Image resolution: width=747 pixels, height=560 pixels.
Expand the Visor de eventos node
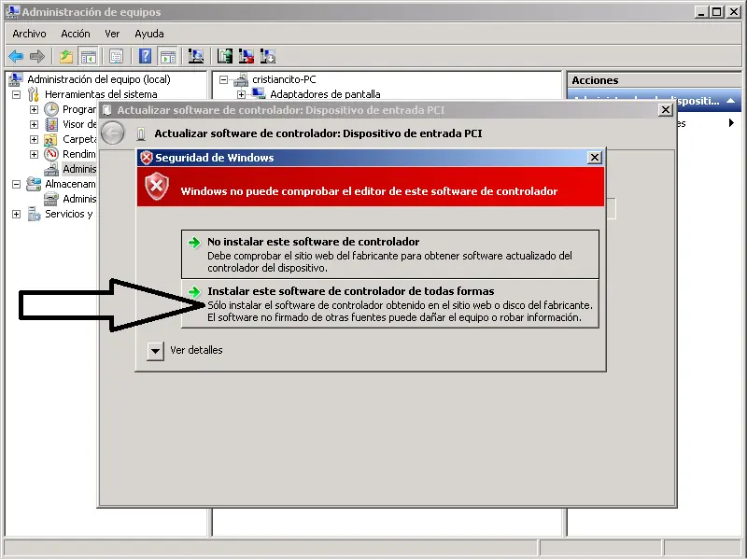[34, 124]
